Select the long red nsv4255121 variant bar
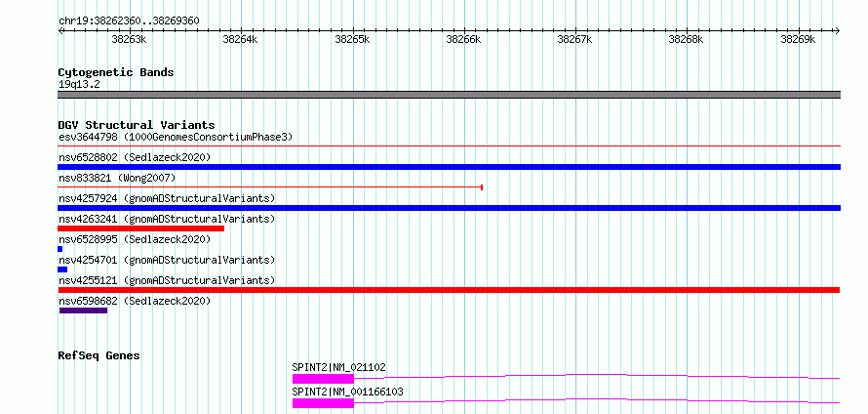Image resolution: width=868 pixels, height=414 pixels. (x=449, y=290)
